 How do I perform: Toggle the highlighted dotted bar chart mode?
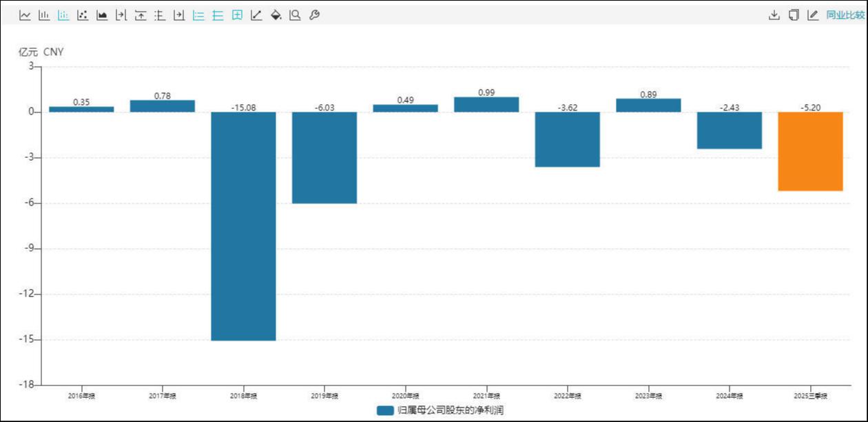click(x=63, y=15)
